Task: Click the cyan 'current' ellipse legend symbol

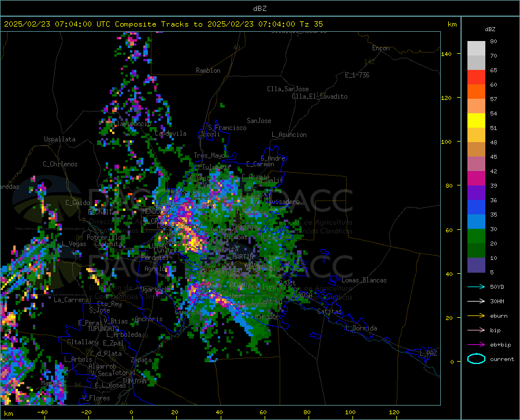Action: coord(476,359)
